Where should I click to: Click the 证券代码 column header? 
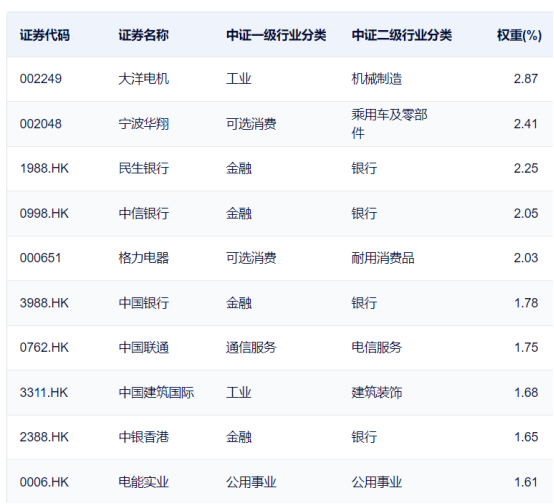pyautogui.click(x=45, y=35)
